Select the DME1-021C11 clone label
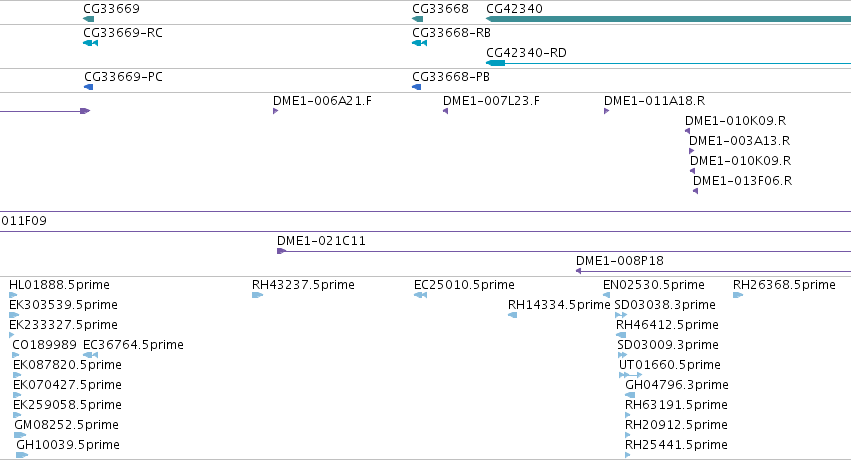The image size is (851, 460). pos(321,241)
